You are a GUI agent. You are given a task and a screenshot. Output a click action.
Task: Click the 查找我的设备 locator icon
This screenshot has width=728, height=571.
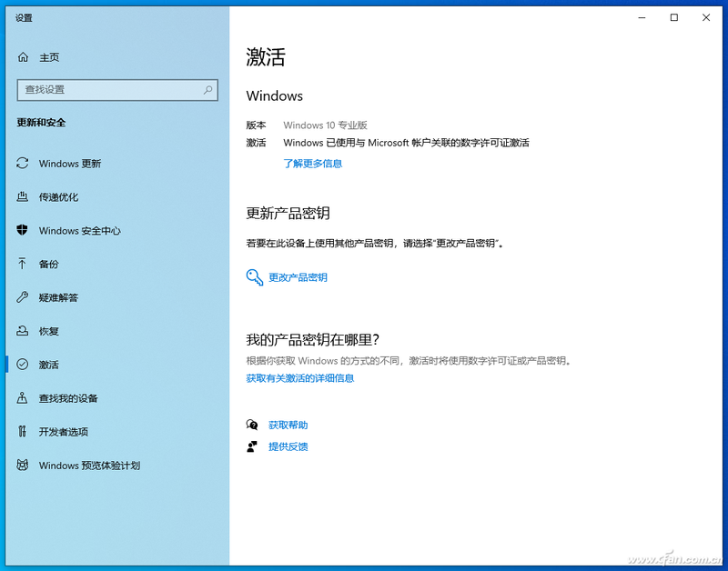coord(22,398)
